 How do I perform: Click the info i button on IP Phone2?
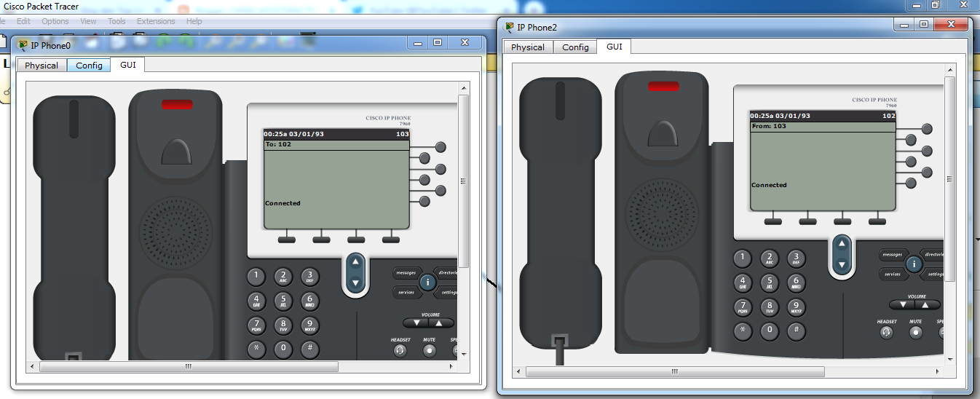tap(914, 264)
